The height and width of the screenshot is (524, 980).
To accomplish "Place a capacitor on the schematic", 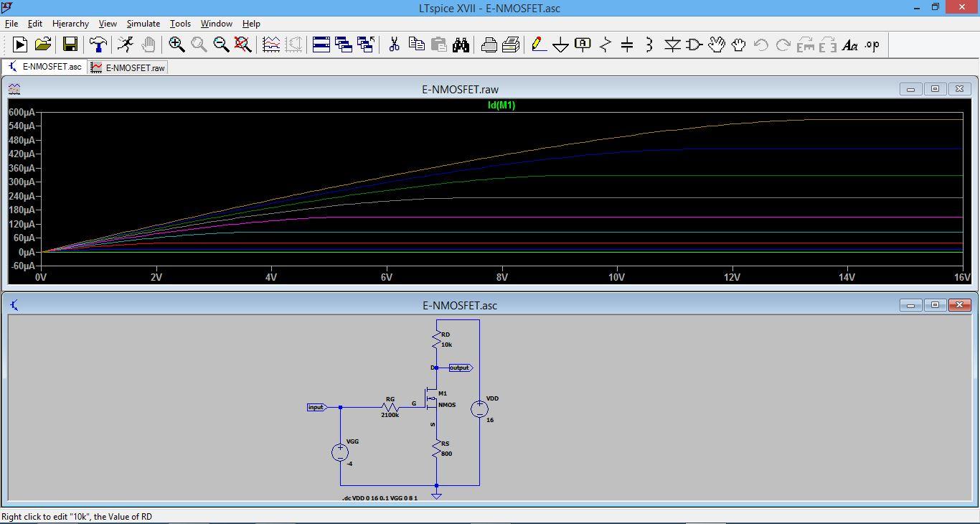I will pos(626,45).
